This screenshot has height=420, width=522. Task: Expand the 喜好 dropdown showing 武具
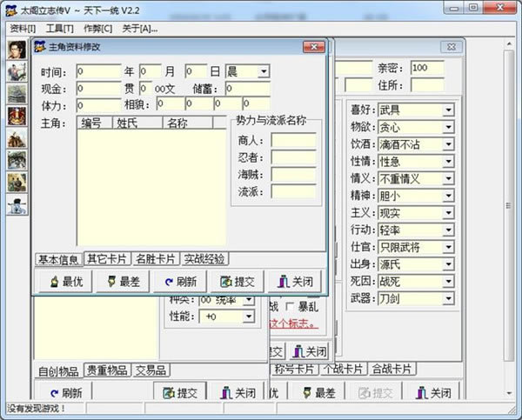pos(448,110)
